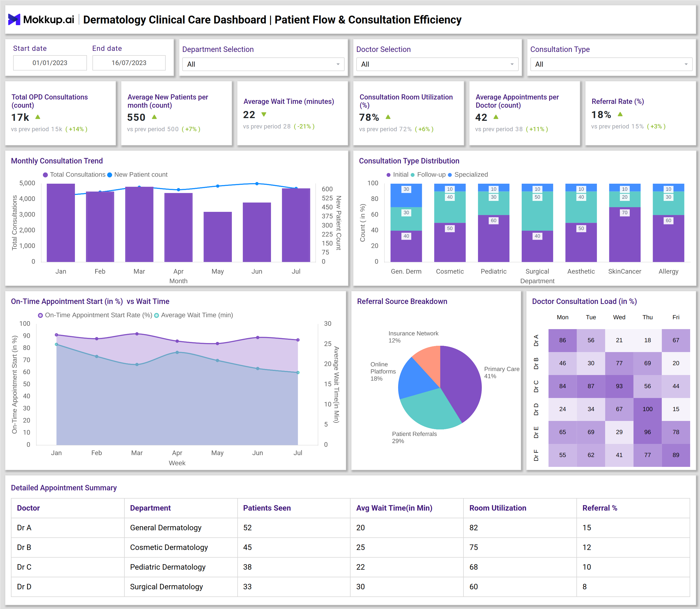The image size is (700, 609).
Task: Click Dr A Mon heatmap cell 86
Action: click(x=562, y=340)
